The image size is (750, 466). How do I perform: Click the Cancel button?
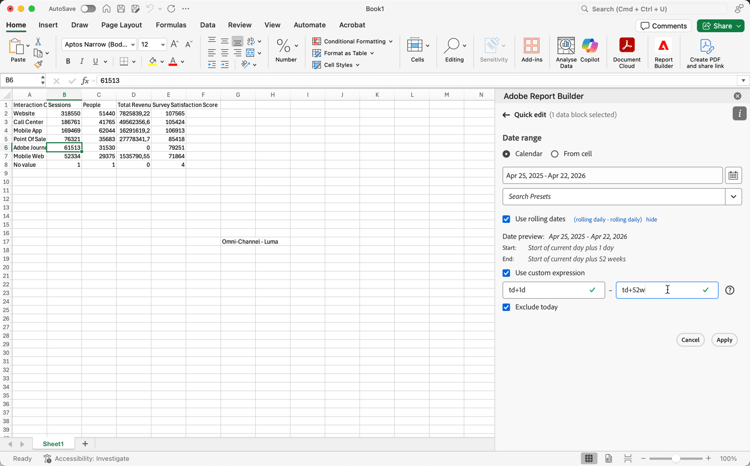(x=690, y=340)
